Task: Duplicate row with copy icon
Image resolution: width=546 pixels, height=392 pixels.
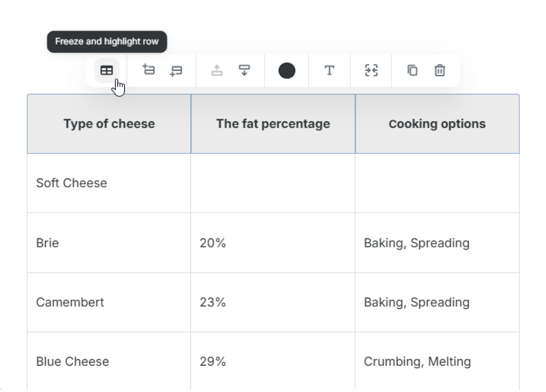Action: coord(412,71)
